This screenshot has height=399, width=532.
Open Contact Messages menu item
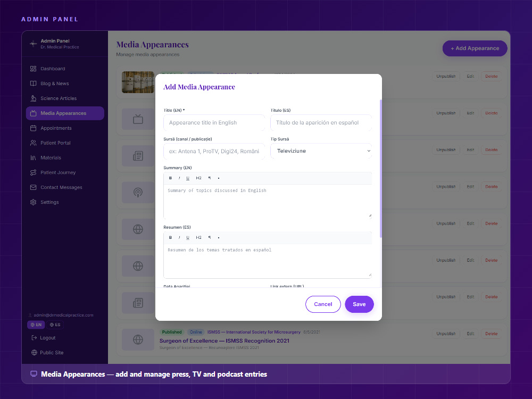point(65,187)
